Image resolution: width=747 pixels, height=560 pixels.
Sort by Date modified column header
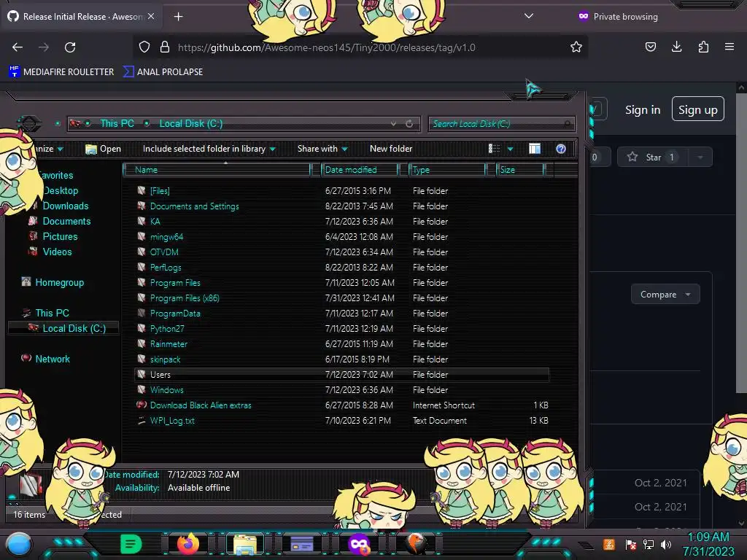click(x=360, y=169)
